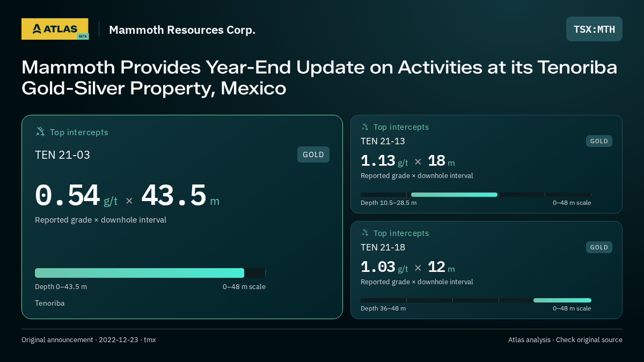Click 'Top intercepts' heading in TEN 21-03 card
This screenshot has width=644, height=362.
(79, 132)
